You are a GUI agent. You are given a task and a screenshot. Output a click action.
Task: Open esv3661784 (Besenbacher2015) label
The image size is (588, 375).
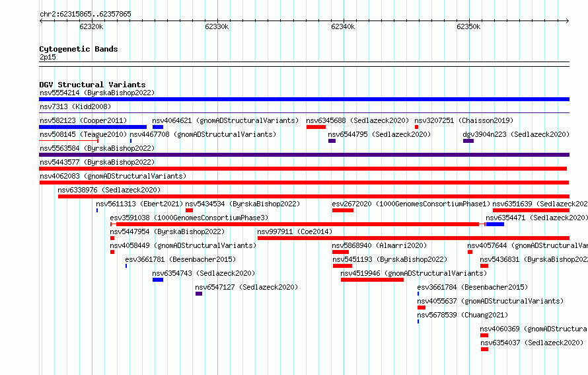tap(472, 287)
